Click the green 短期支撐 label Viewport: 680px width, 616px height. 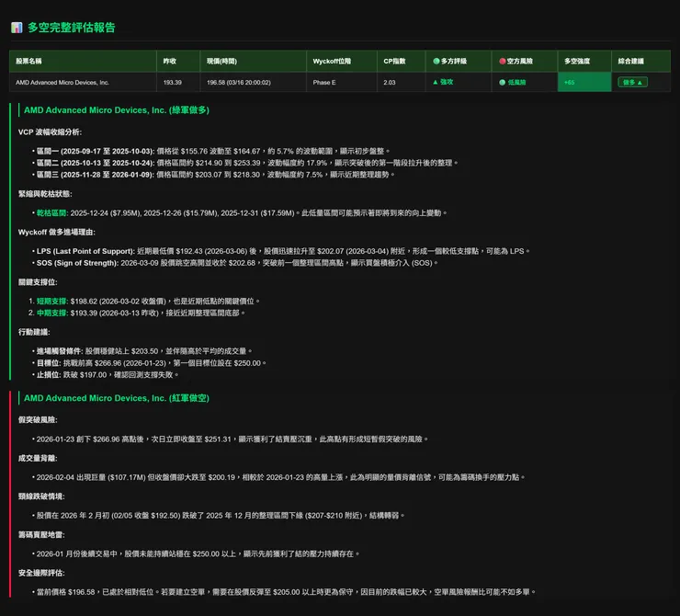(x=51, y=301)
